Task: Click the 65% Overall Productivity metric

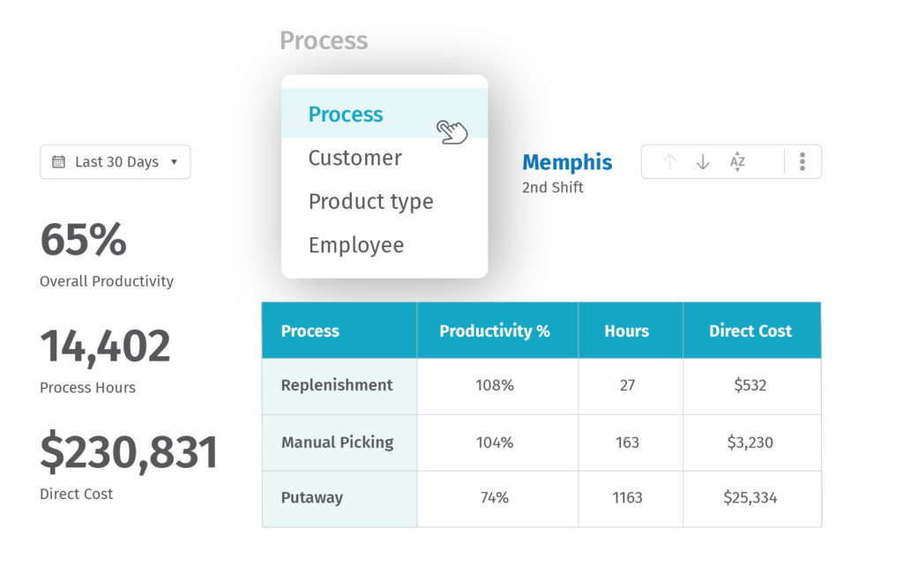Action: (x=84, y=240)
